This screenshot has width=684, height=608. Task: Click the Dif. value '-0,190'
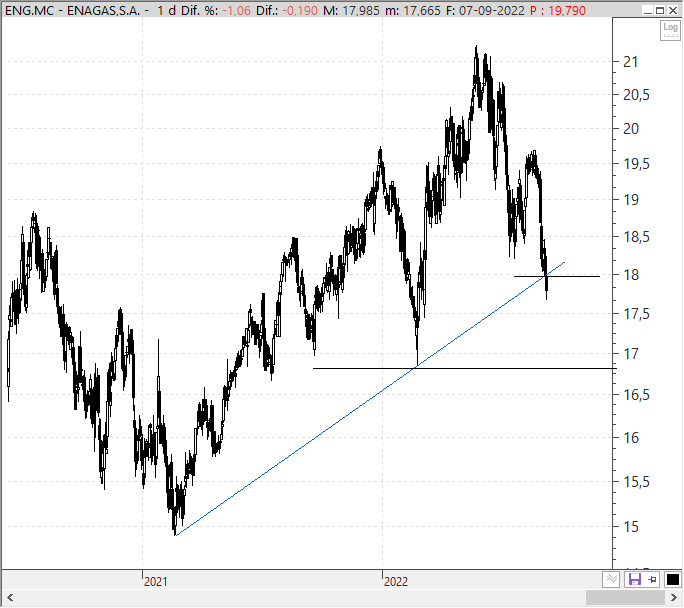(x=301, y=10)
